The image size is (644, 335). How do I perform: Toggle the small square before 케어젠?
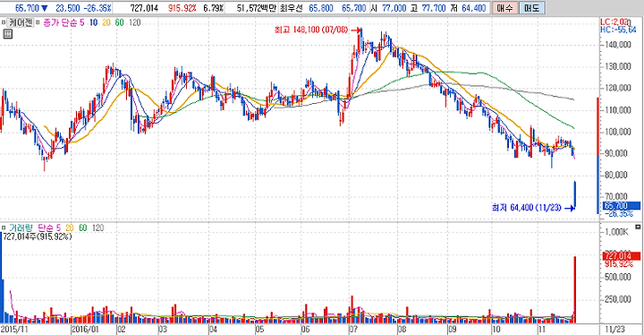pos(4,22)
